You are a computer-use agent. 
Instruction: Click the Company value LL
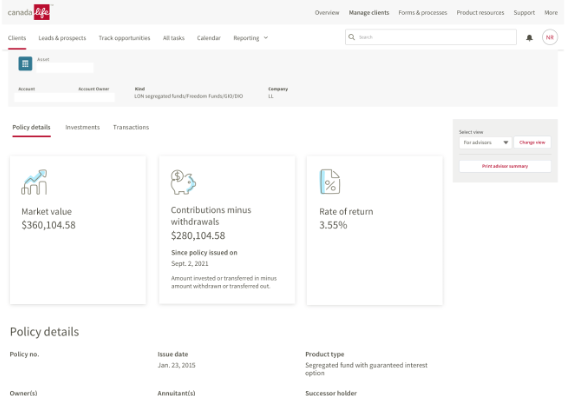click(271, 96)
